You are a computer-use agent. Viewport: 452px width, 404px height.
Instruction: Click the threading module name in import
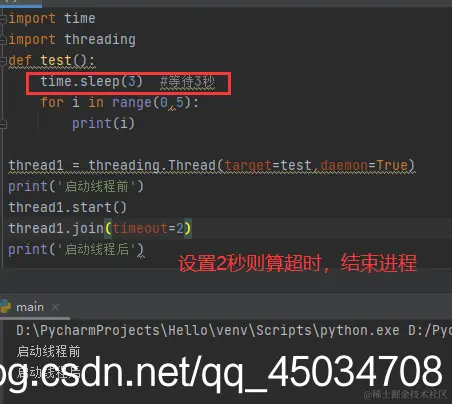100,39
